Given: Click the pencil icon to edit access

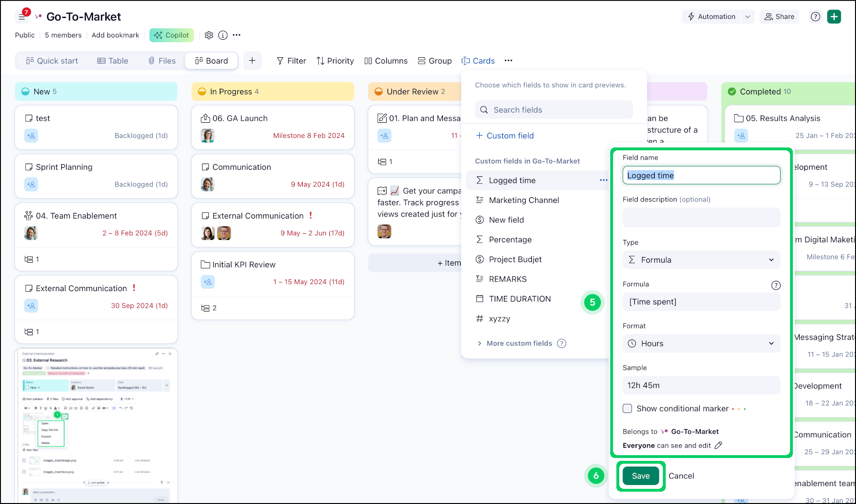Looking at the screenshot, I should click(x=718, y=445).
